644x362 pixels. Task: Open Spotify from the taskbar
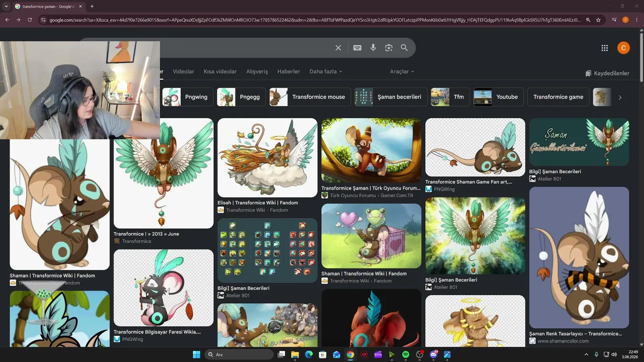(406, 354)
